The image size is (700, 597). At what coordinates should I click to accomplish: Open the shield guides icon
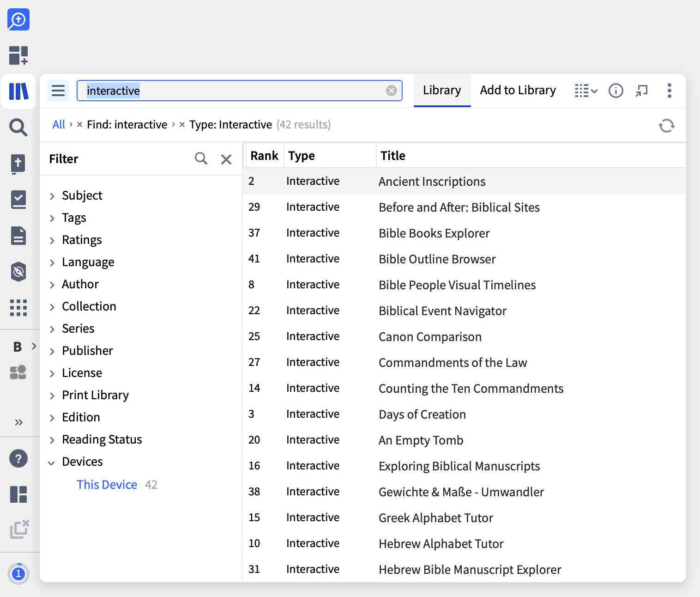point(18,272)
